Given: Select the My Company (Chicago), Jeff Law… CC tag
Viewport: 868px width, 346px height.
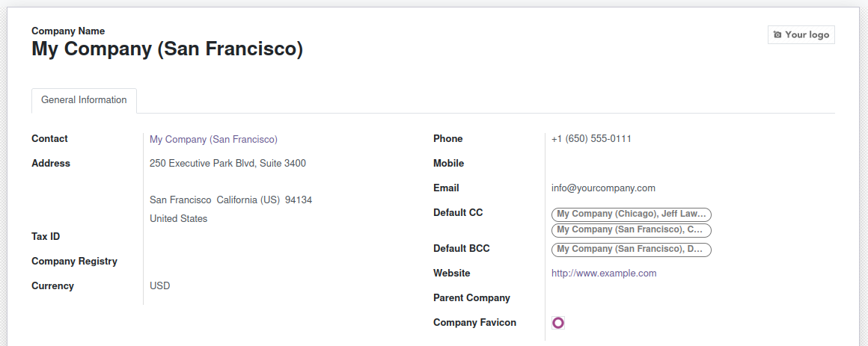Looking at the screenshot, I should pyautogui.click(x=631, y=214).
